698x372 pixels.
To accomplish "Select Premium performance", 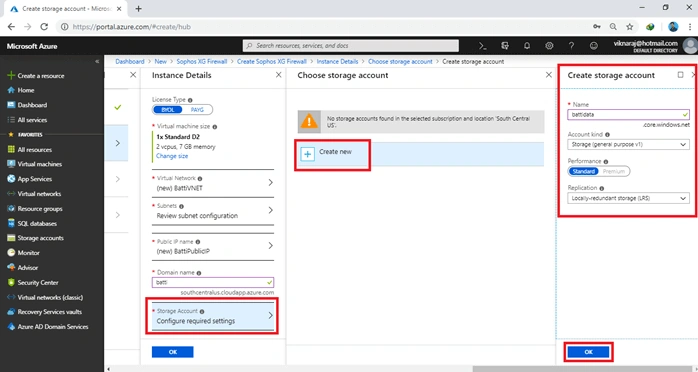I will (x=613, y=171).
